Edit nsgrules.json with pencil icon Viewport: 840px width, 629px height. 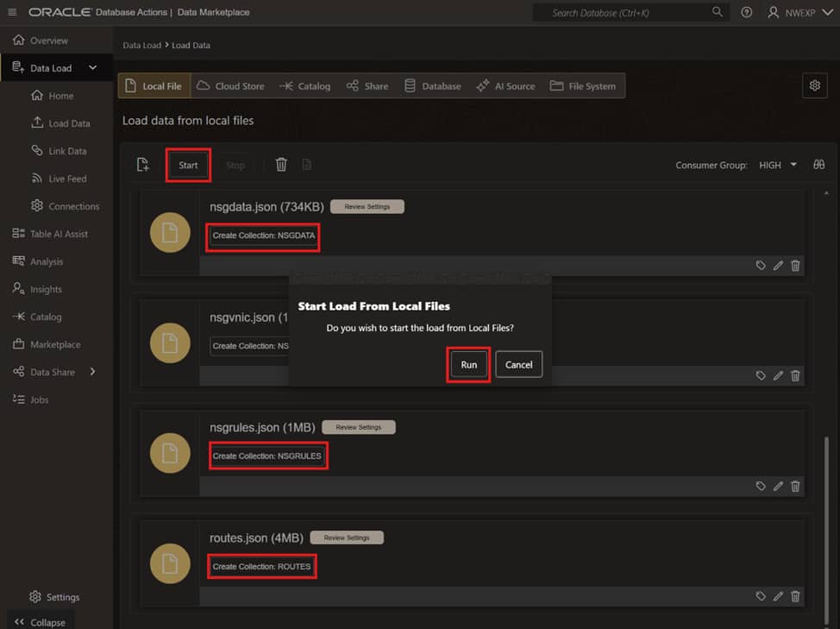click(778, 486)
